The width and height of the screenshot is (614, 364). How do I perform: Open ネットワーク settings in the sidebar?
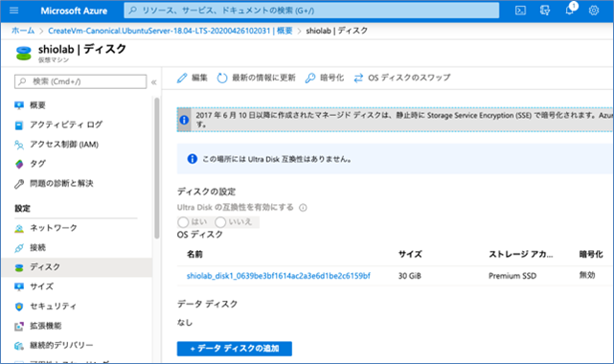coord(54,228)
